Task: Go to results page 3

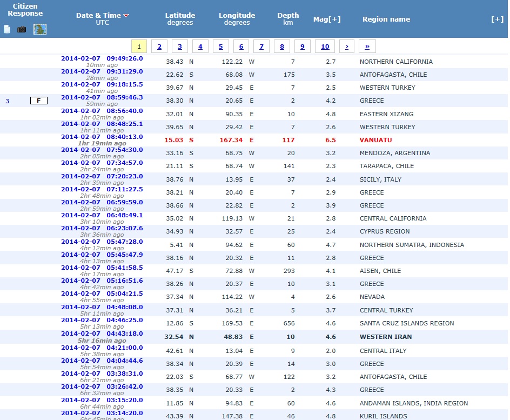Action: click(180, 46)
